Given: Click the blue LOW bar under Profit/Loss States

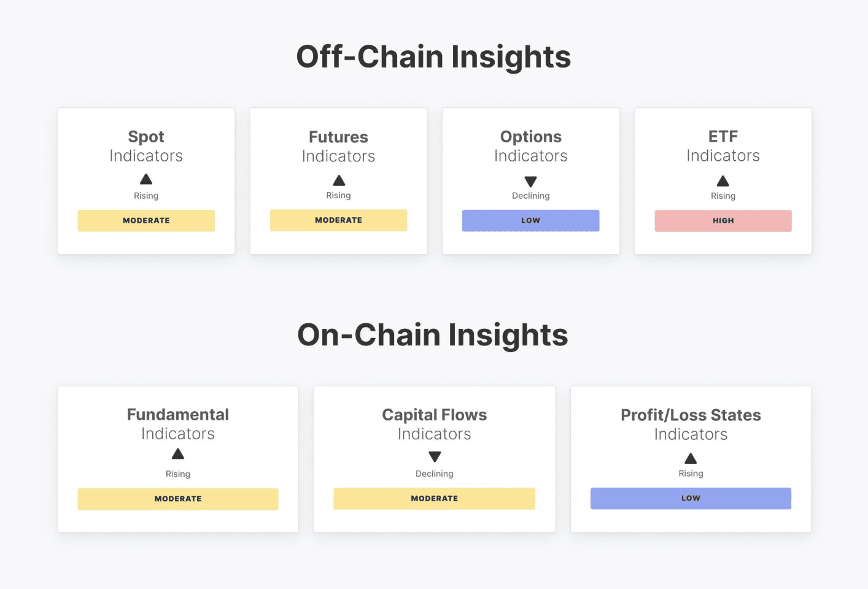Looking at the screenshot, I should [691, 499].
